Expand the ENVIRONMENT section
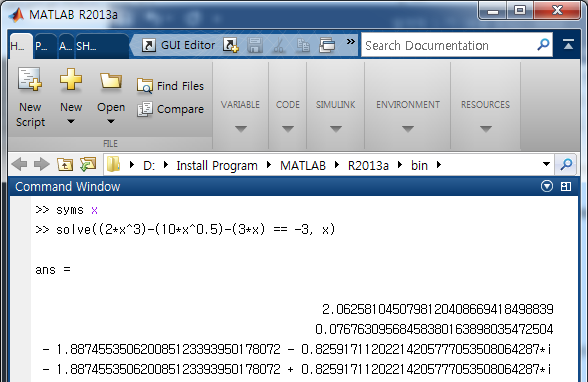This screenshot has height=382, width=588. point(408,129)
